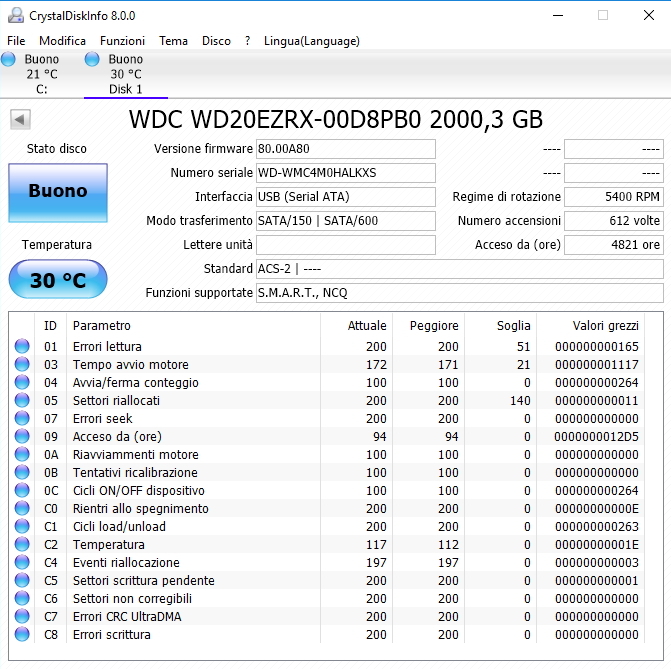Click the Versione firmware field 80.00A80
Screen dimensions: 671x669
pyautogui.click(x=346, y=149)
